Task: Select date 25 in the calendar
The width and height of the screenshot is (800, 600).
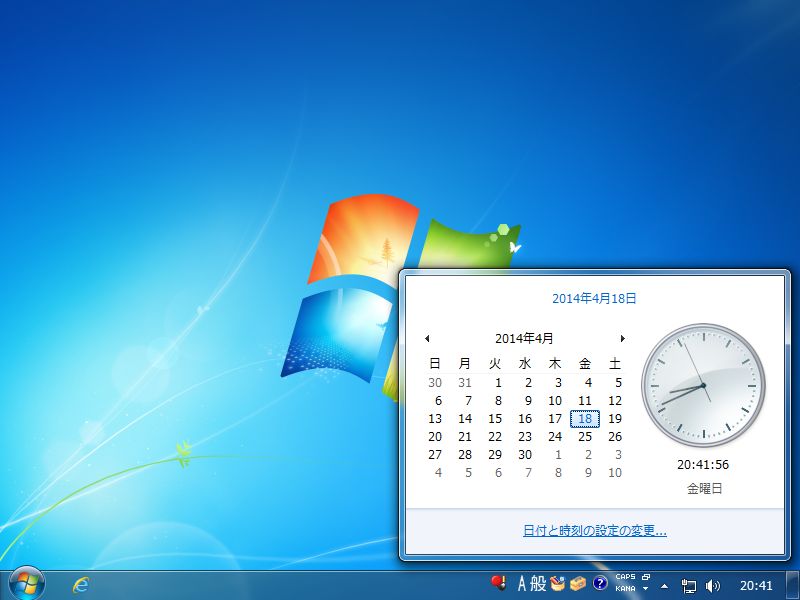Action: pyautogui.click(x=585, y=437)
